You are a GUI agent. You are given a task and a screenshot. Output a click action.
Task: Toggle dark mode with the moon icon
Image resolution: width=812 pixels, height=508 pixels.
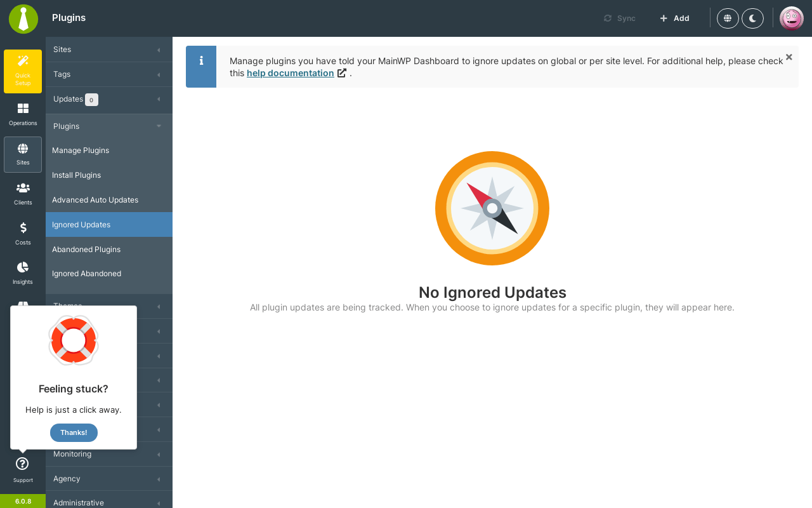pos(752,18)
